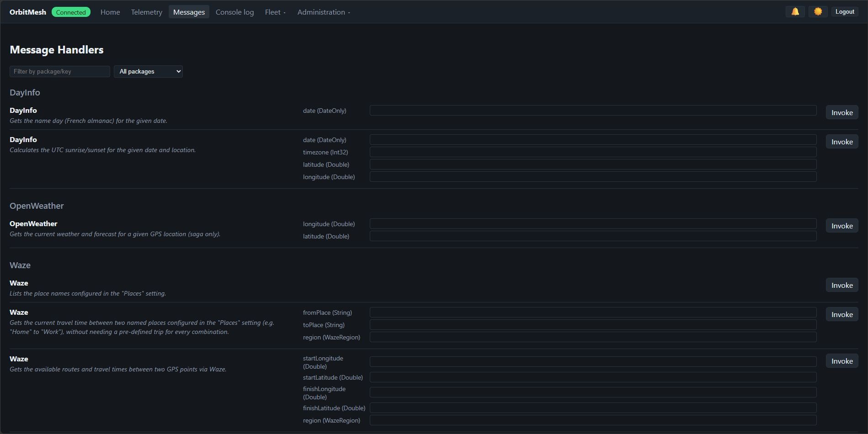
Task: Select the Messages tab
Action: pyautogui.click(x=189, y=12)
